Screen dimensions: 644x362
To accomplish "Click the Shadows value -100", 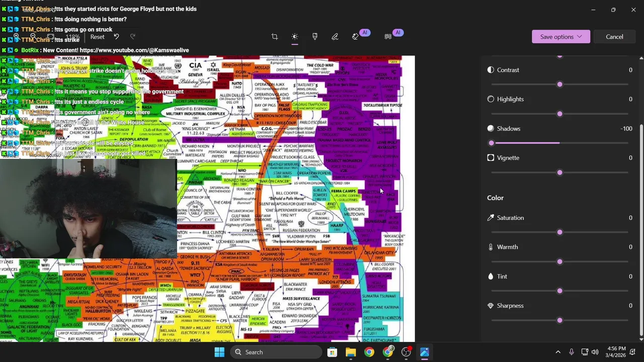I will 626,129.
